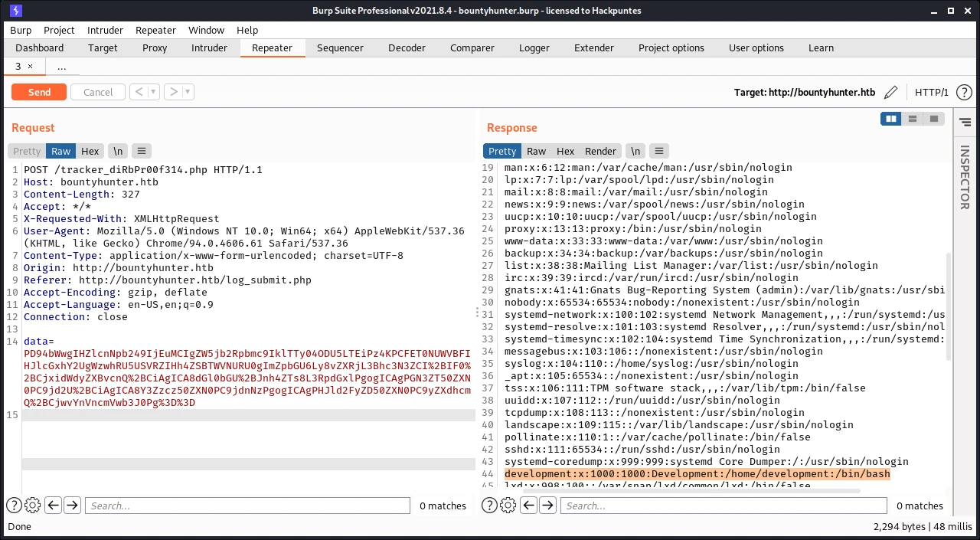Viewport: 980px width, 540px height.
Task: Open the Burp menu
Action: click(21, 30)
